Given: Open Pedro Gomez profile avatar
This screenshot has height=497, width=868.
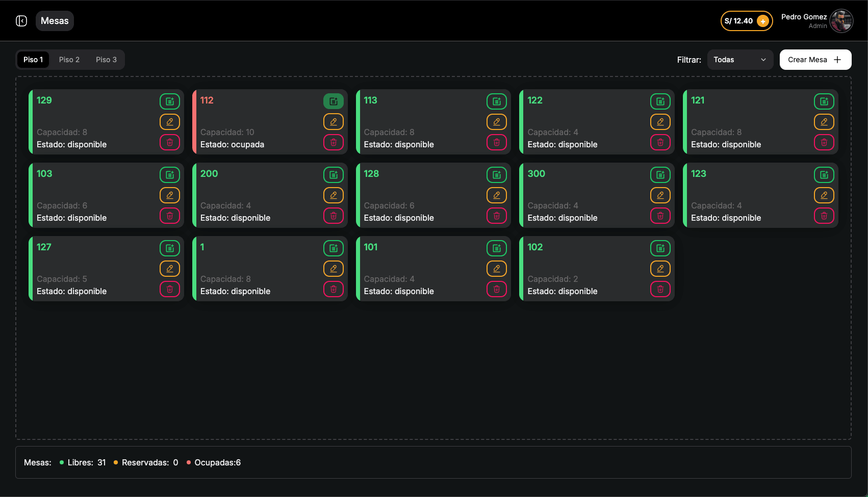Looking at the screenshot, I should click(x=841, y=21).
